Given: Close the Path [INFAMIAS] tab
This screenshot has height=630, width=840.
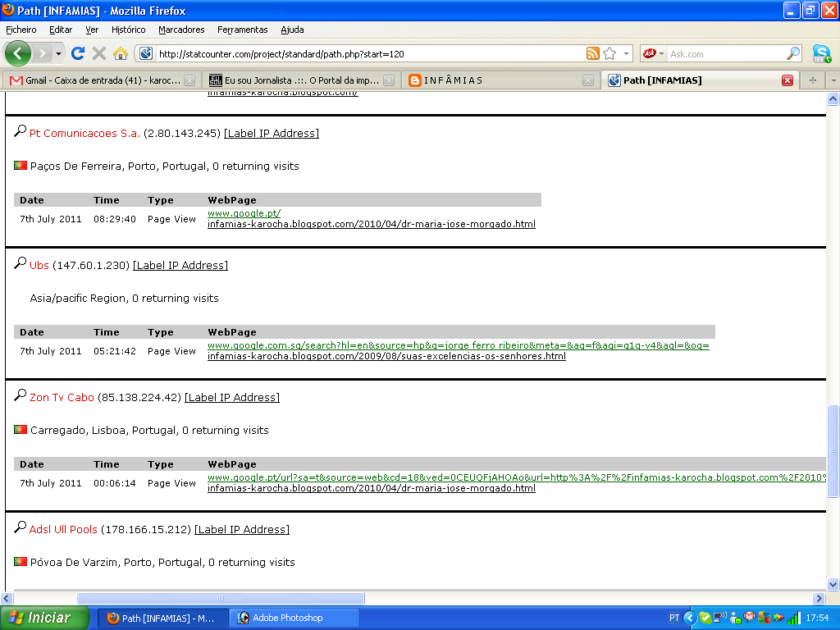Looking at the screenshot, I should (787, 80).
